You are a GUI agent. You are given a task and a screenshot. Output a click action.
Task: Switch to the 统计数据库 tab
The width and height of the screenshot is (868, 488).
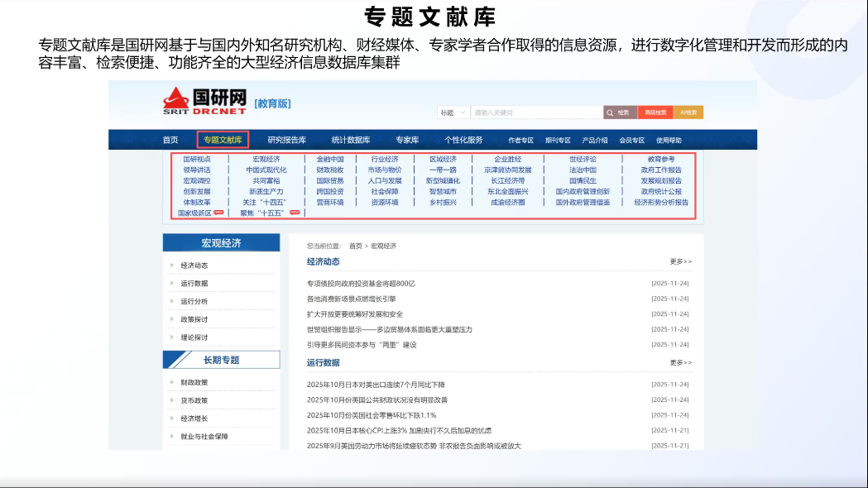pos(350,141)
